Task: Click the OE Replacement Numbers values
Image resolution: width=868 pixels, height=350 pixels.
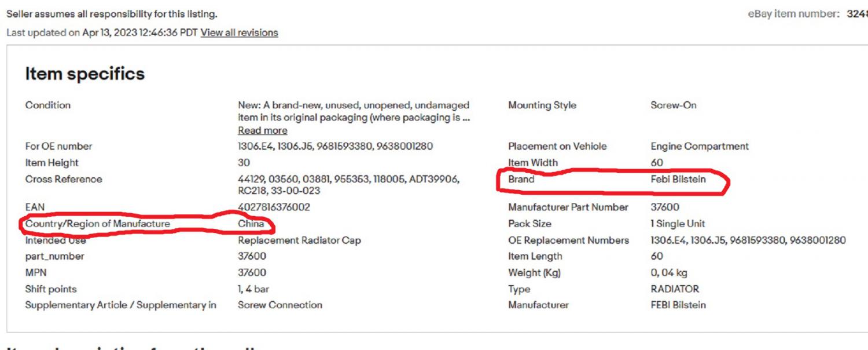Action: (748, 240)
